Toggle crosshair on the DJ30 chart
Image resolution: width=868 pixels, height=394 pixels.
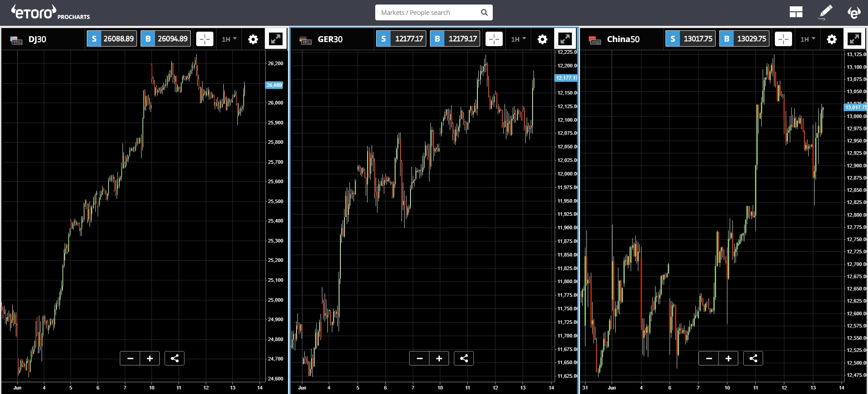(x=205, y=39)
